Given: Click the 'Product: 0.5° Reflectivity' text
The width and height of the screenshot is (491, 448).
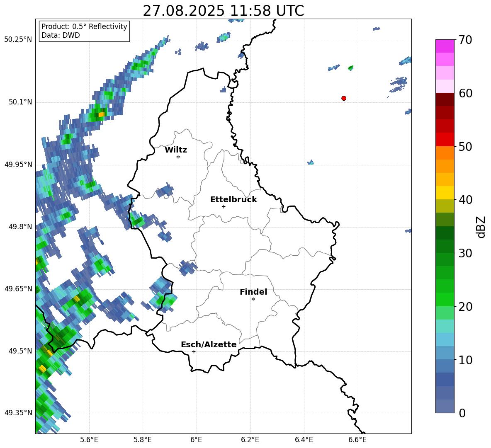Looking at the screenshot, I should click(84, 26).
